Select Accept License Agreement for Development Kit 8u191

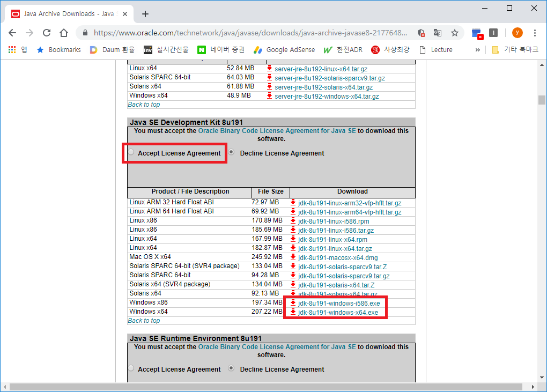131,153
